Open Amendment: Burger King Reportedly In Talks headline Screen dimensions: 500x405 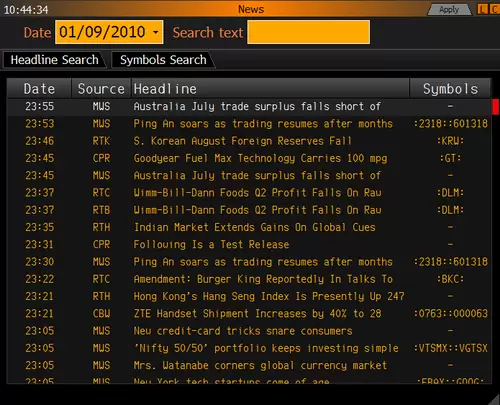coord(263,279)
